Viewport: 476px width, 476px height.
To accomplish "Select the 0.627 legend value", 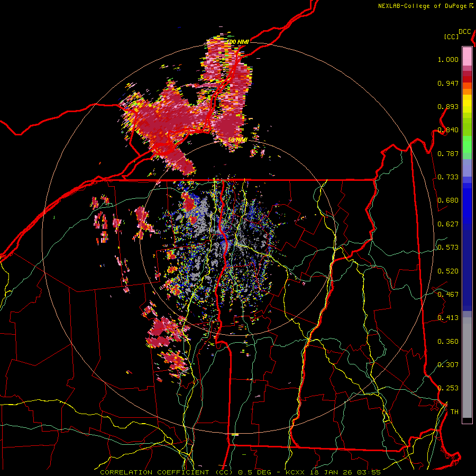I will [448, 224].
